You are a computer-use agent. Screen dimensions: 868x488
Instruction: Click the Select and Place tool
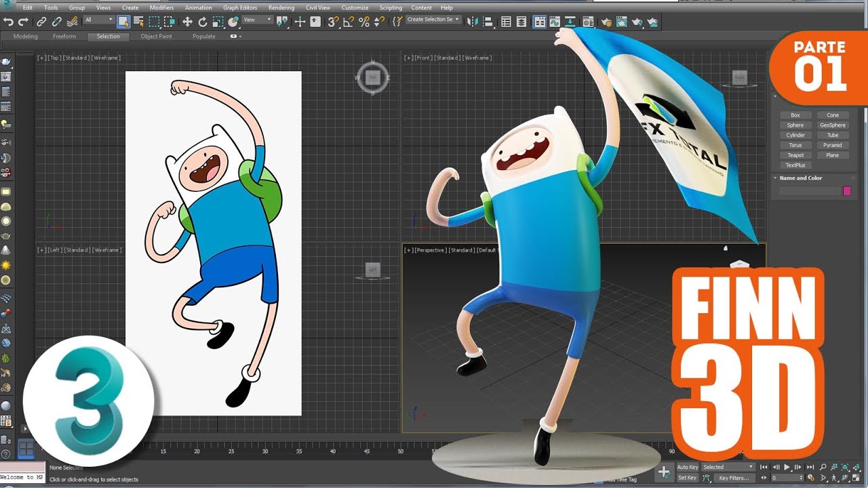click(x=233, y=22)
